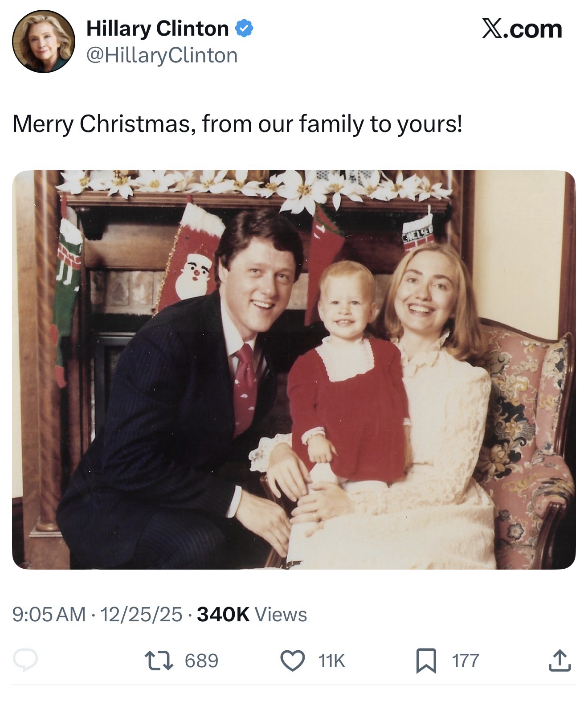Open Hillary Clinton's profile avatar picture
The image size is (588, 710).
coord(43,41)
